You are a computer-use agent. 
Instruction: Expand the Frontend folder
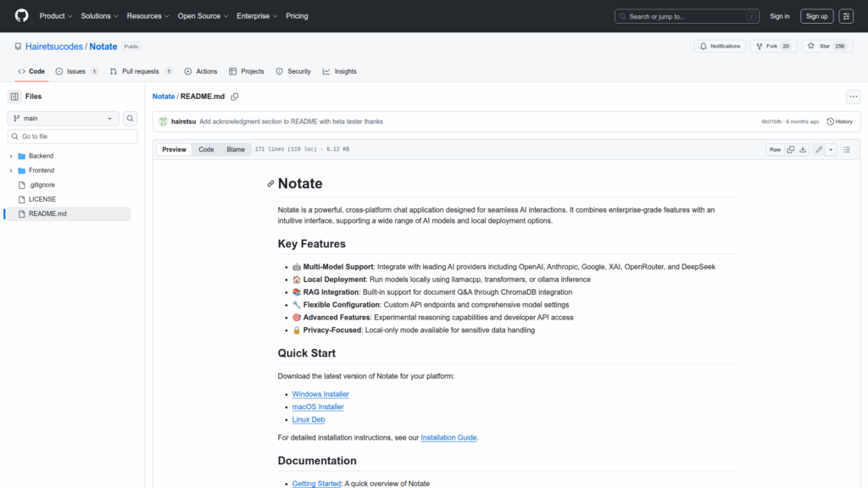[x=11, y=170]
